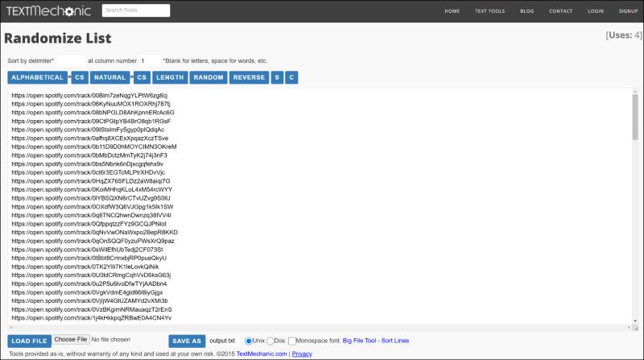Click CS button next to ALPHABETICAL
This screenshot has width=644, height=360.
80,77
